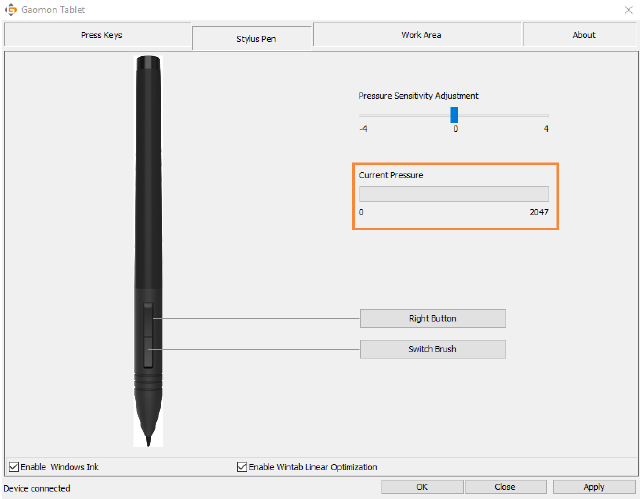Click the 2047 maximum pressure value
The width and height of the screenshot is (641, 499).
click(x=539, y=212)
